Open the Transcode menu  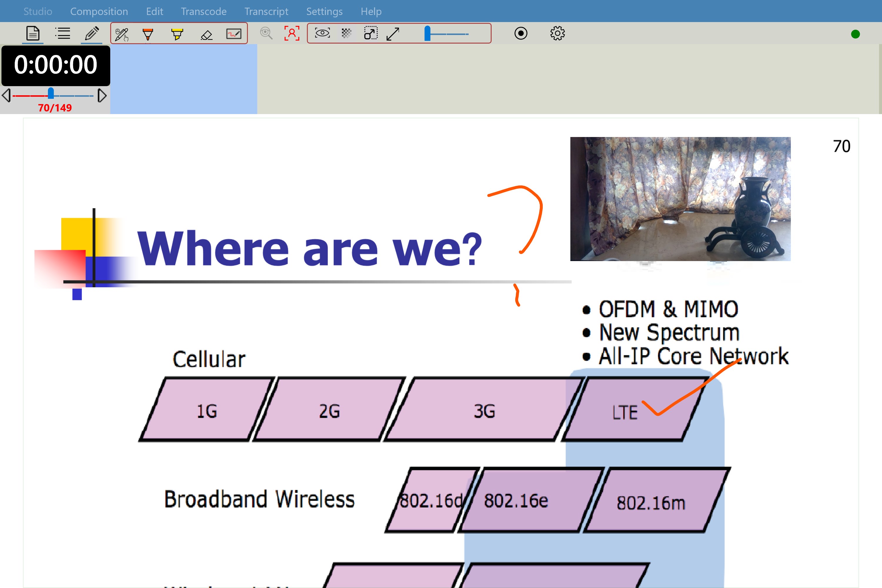click(x=204, y=11)
